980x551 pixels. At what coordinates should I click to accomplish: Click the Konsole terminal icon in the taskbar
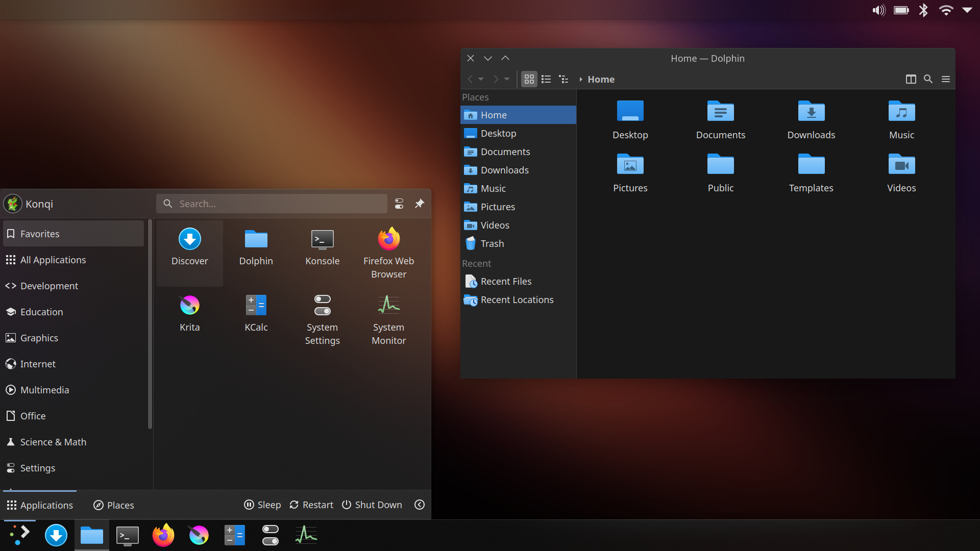(x=128, y=535)
